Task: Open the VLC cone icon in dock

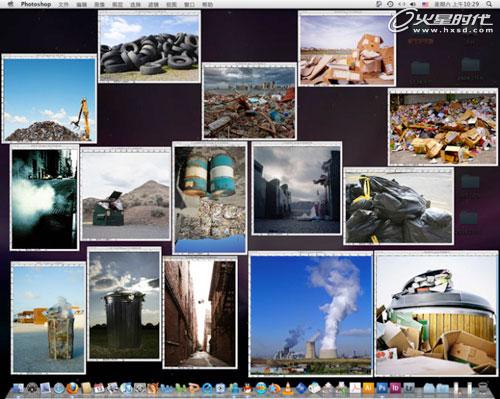Action: 288,388
